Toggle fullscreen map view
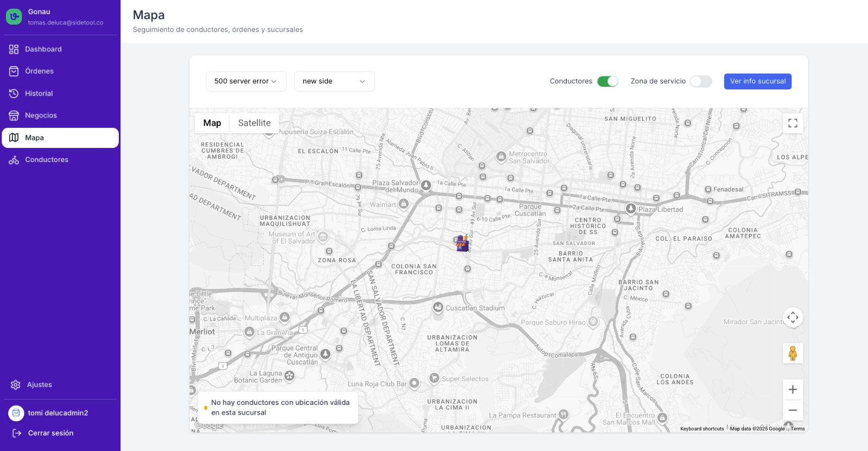 pyautogui.click(x=793, y=123)
